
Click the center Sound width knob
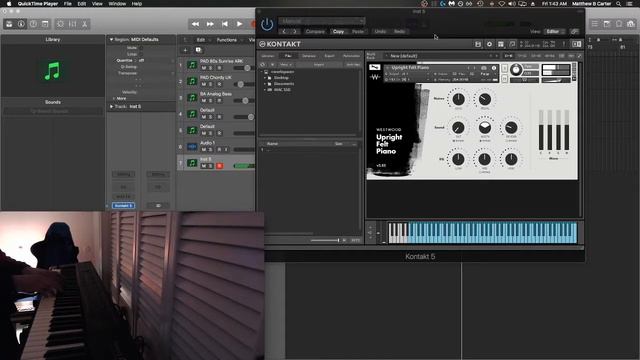pos(484,128)
